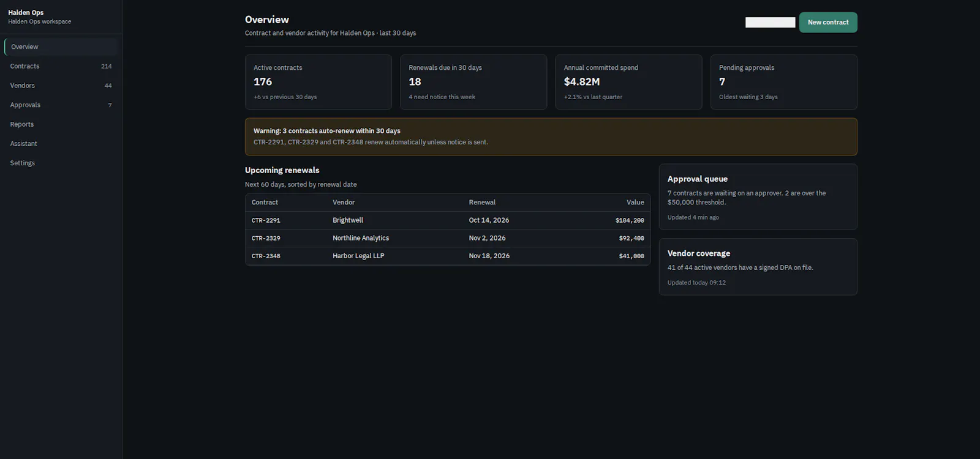
Task: Sort by the Contract column header
Action: click(x=265, y=203)
